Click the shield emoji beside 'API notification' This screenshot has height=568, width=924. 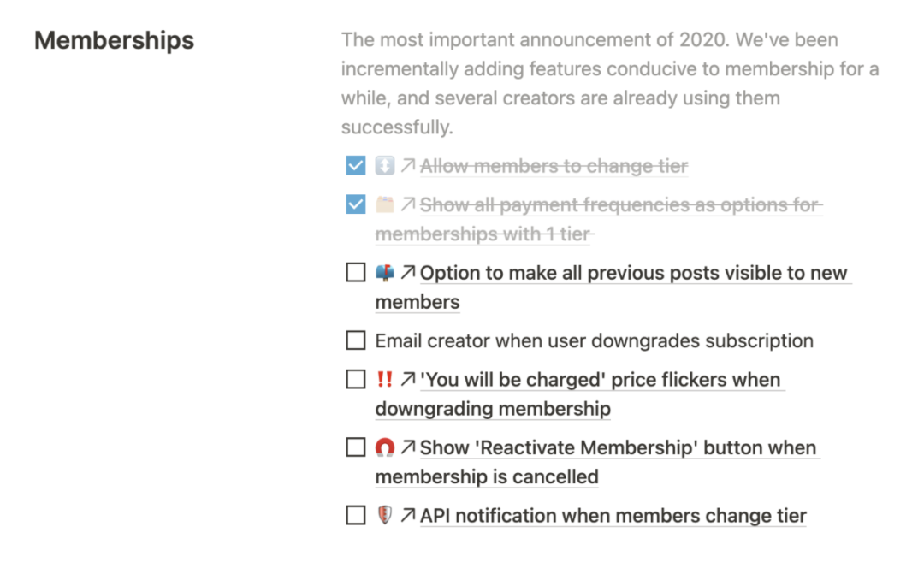tap(384, 516)
